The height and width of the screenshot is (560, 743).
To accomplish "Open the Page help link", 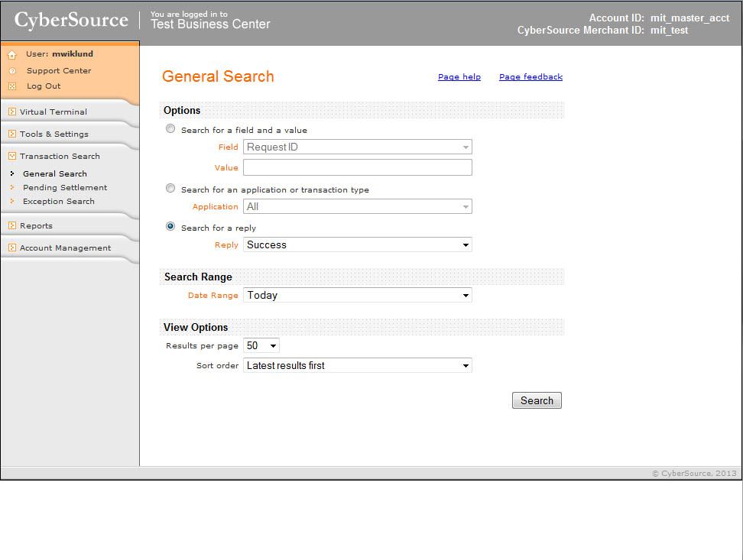I will click(459, 77).
